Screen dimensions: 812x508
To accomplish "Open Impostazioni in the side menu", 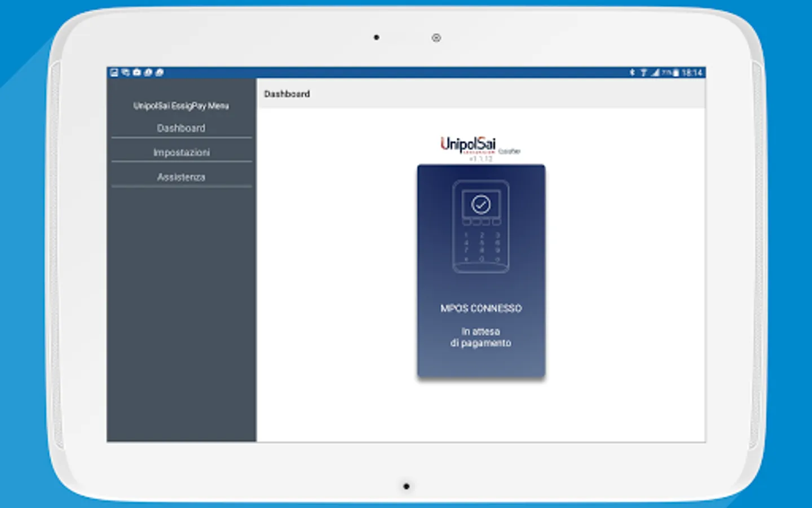I will (x=181, y=152).
